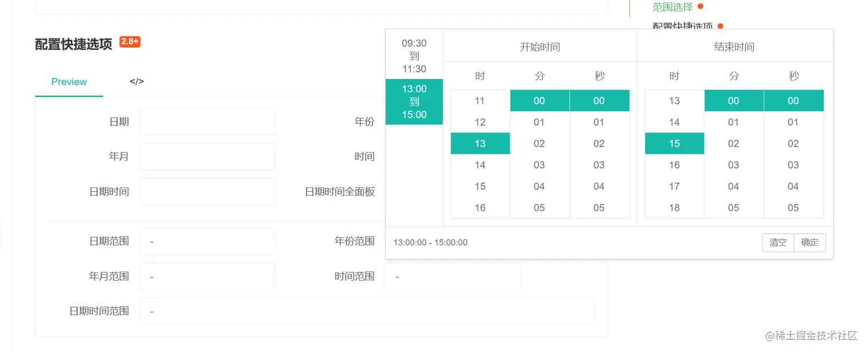Image resolution: width=868 pixels, height=352 pixels.
Task: Choose start hour 12
Action: (480, 122)
